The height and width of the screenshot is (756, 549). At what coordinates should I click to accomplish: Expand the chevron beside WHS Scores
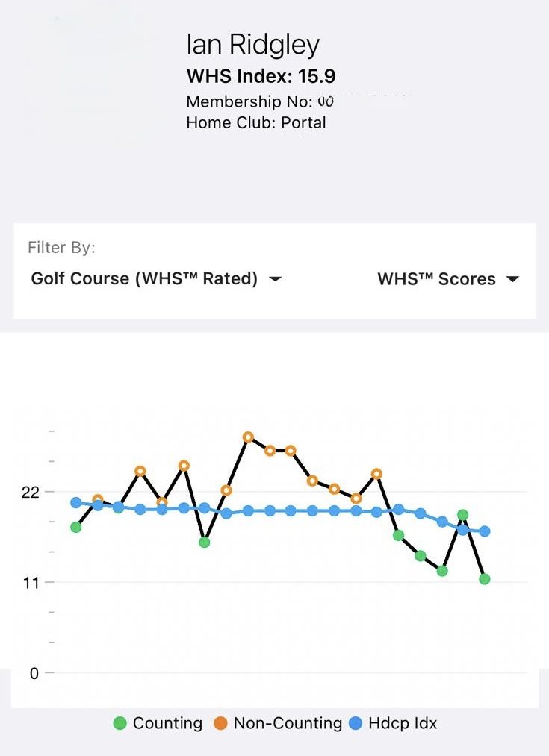(512, 280)
